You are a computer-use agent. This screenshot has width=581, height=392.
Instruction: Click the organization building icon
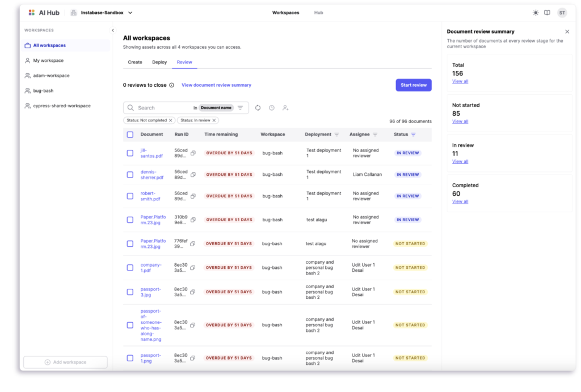point(74,12)
